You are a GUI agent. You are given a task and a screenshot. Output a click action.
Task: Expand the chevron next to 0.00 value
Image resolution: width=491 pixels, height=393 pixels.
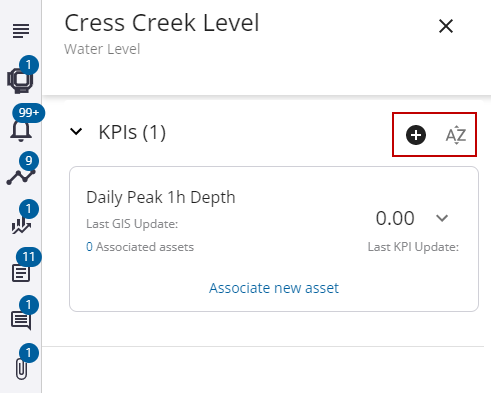point(442,218)
